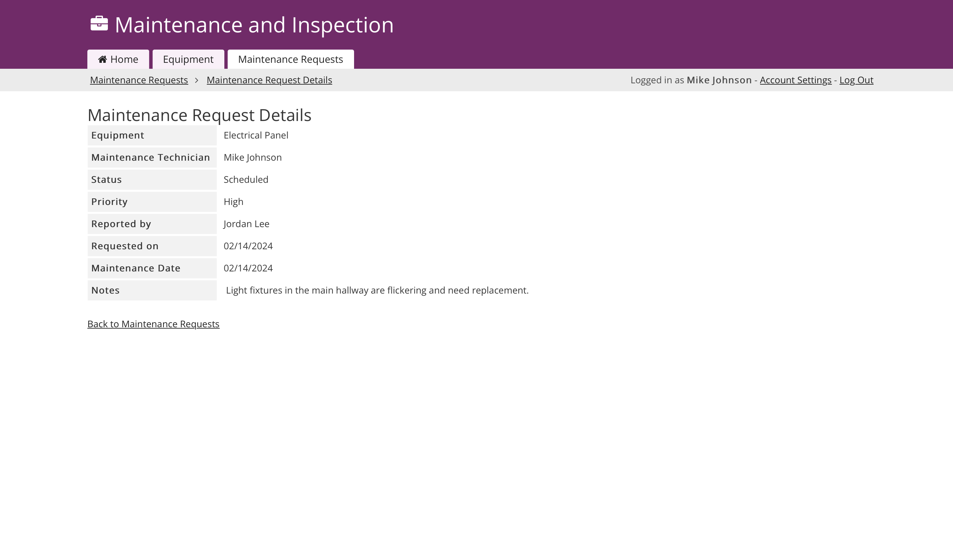Click the house icon on Home tab
The height and width of the screenshot is (560, 953).
[102, 59]
